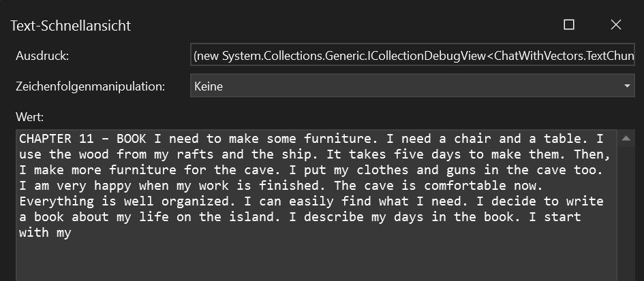Click the arrow of the Keine dropdown
Screen dimensions: 644x281
pyautogui.click(x=627, y=86)
